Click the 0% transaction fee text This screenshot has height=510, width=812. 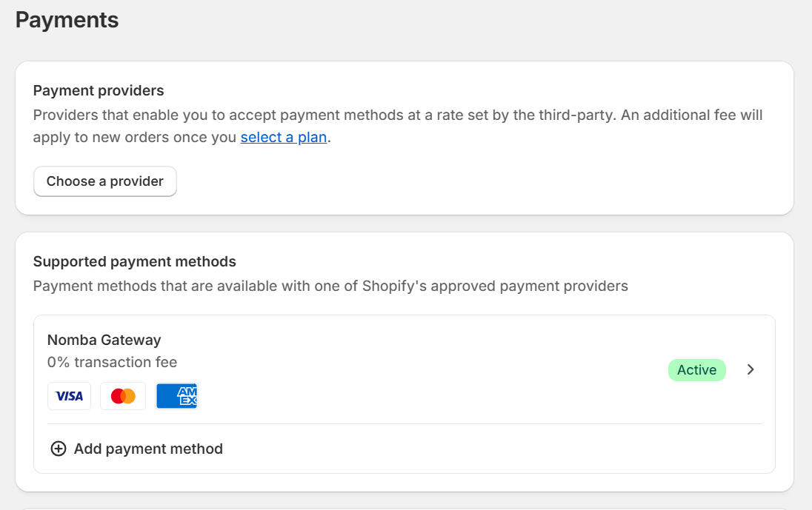(x=112, y=362)
